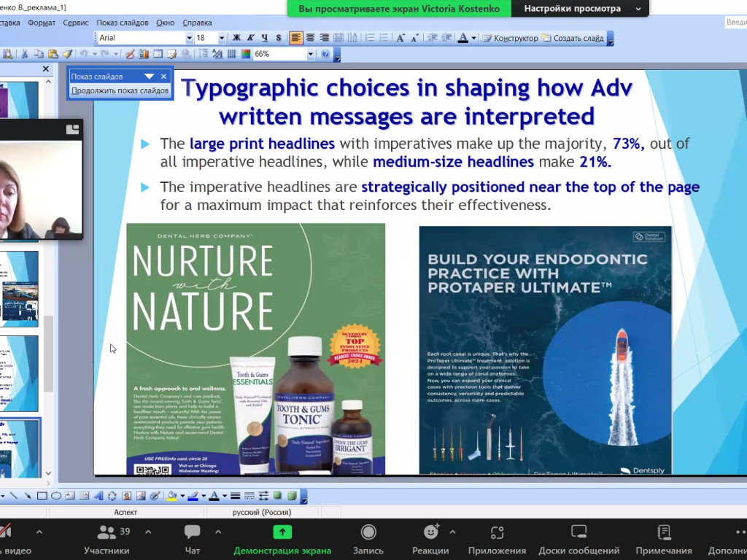Click Arrow Style icon
Viewport: 747px width, 560px height.
pyautogui.click(x=263, y=496)
